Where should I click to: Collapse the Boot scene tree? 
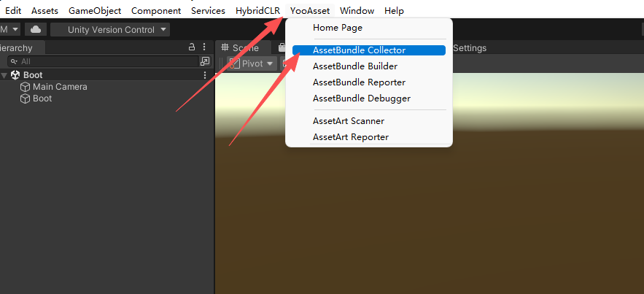pyautogui.click(x=4, y=75)
